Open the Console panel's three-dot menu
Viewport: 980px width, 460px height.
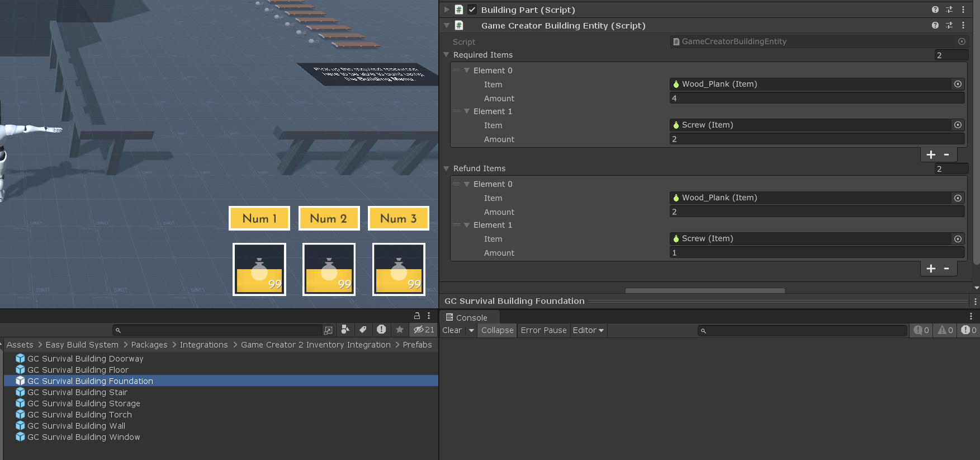[971, 316]
